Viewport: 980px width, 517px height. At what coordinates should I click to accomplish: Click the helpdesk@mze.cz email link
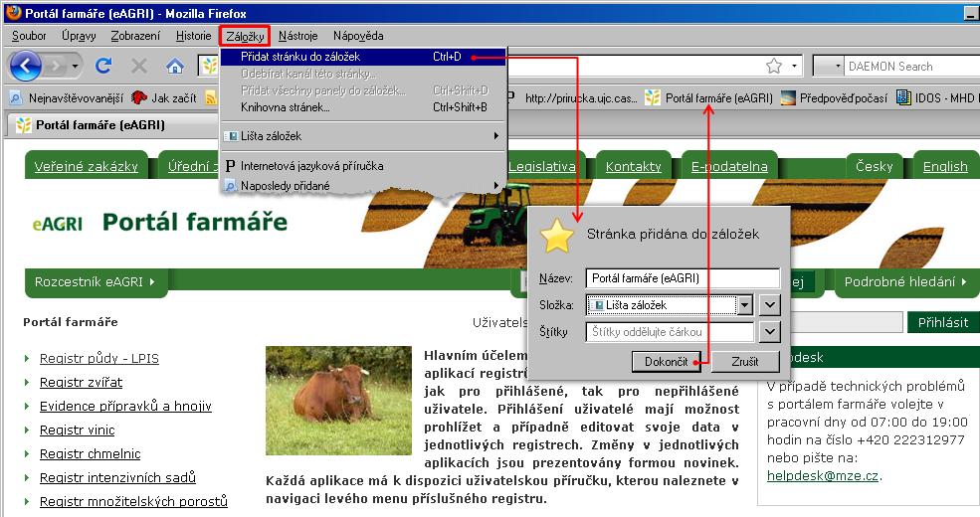823,476
